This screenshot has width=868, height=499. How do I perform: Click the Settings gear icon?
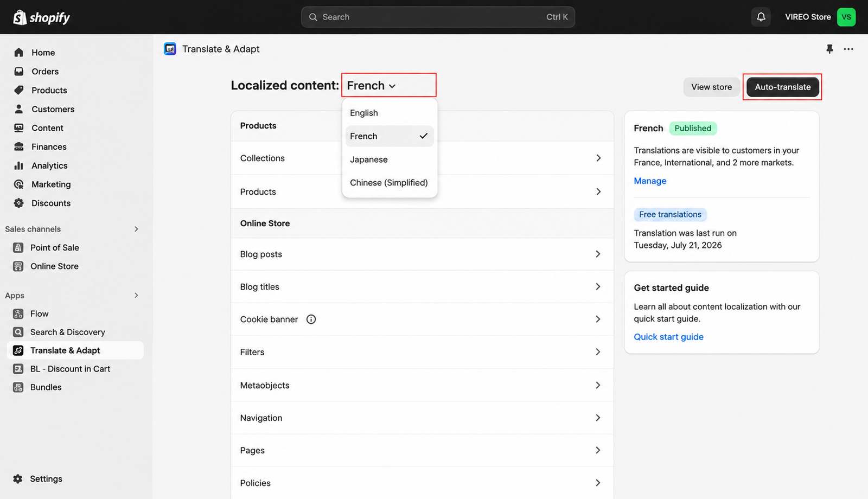18,479
